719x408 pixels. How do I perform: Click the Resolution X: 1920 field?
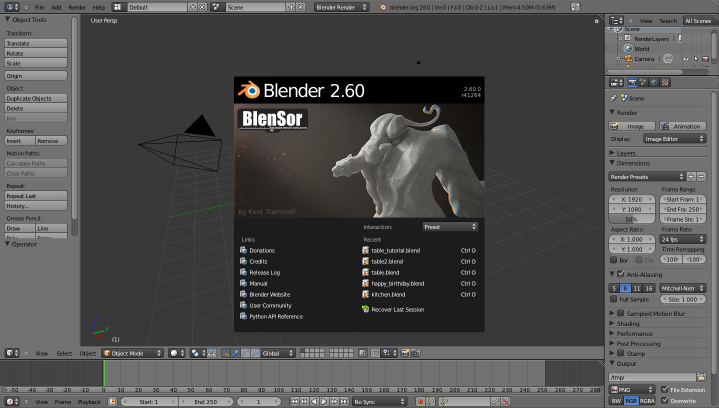coord(632,199)
